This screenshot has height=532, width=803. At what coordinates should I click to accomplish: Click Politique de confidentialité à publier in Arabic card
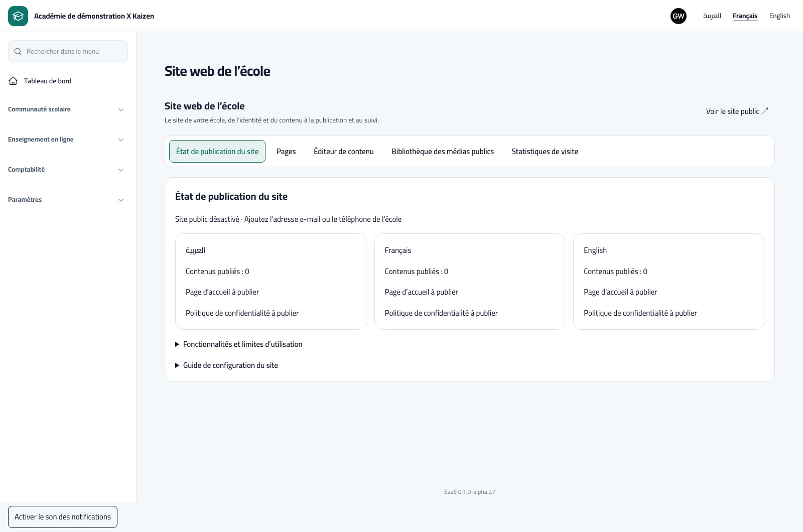pos(242,313)
